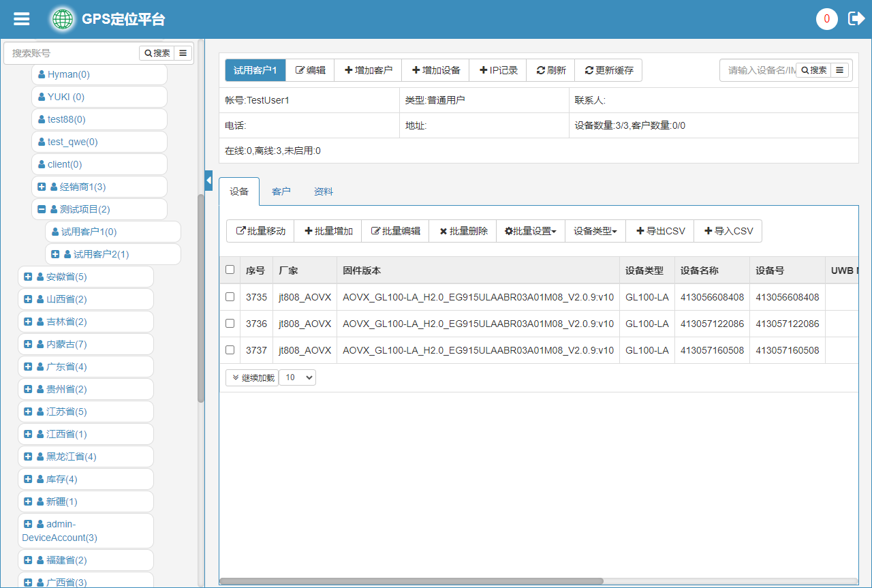872x588 pixels.
Task: Open list options beside account search
Action: pos(183,53)
